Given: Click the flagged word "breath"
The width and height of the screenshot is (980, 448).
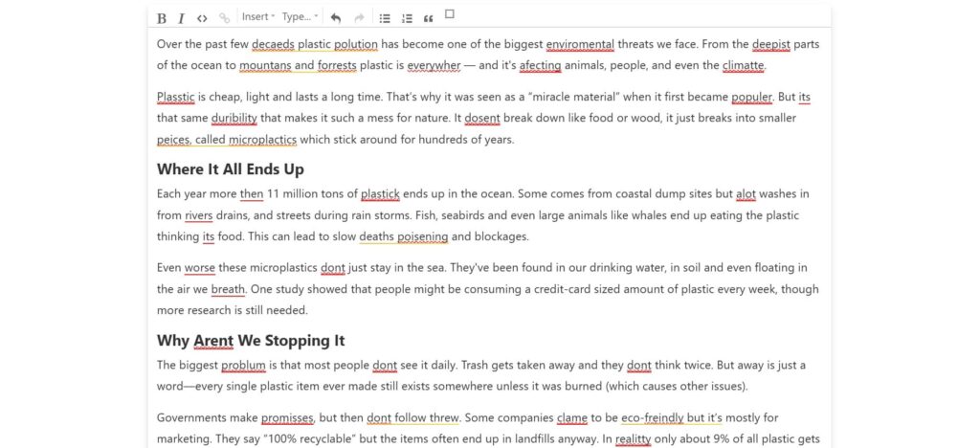Looking at the screenshot, I should point(228,289).
